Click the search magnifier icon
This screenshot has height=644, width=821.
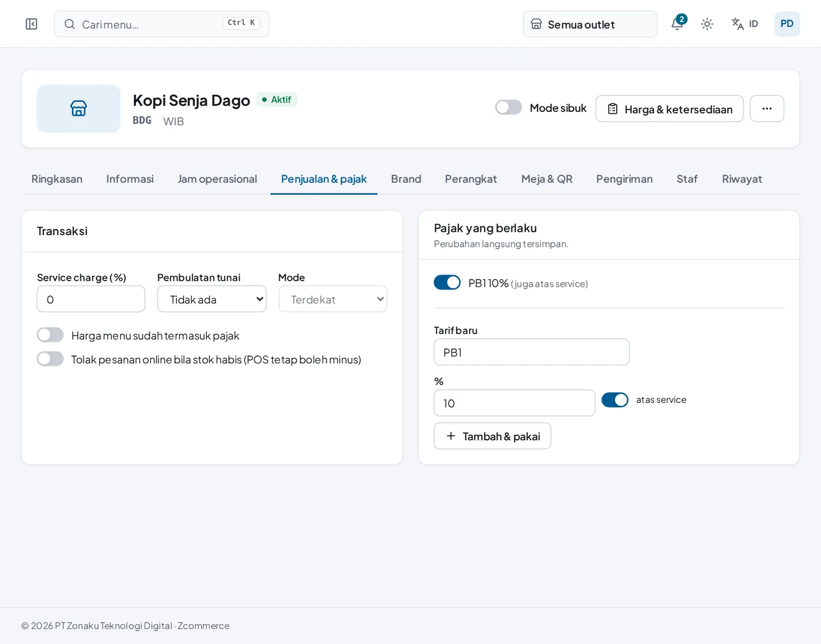click(70, 24)
